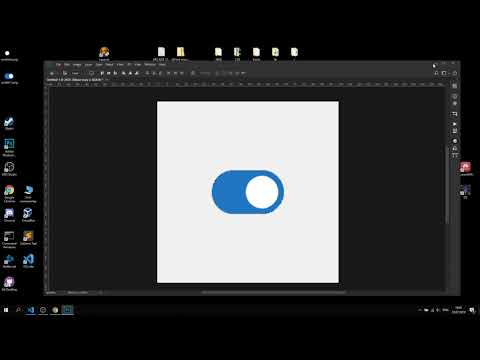Open the rectangular frame panel icon in right dock
The image size is (480, 360).
(x=454, y=114)
